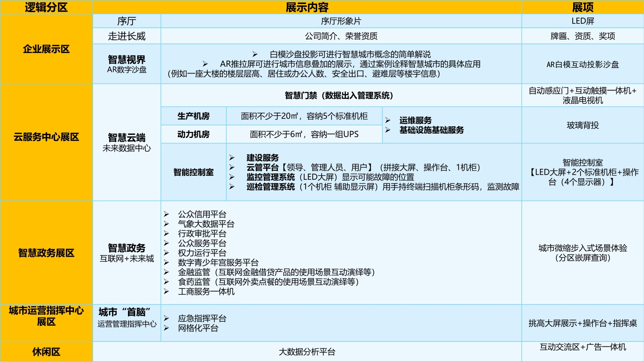Select the 云服务中心展区 cell
644x362 pixels.
click(46, 142)
